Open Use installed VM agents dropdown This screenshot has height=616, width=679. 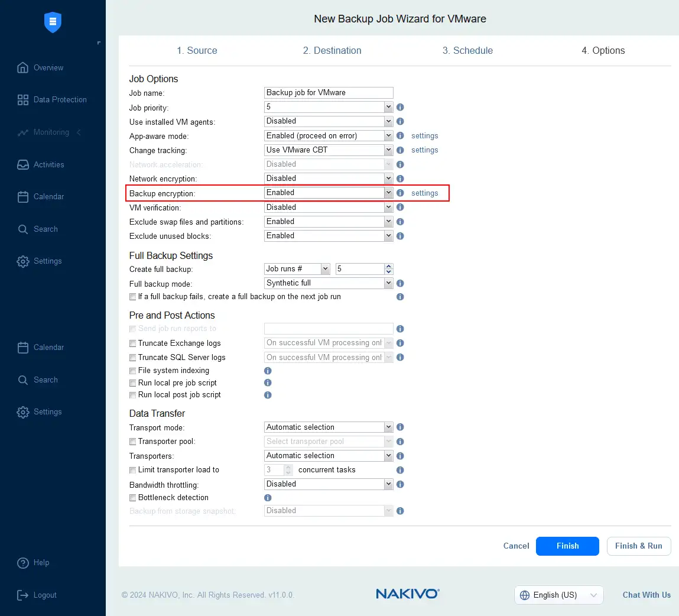click(329, 121)
